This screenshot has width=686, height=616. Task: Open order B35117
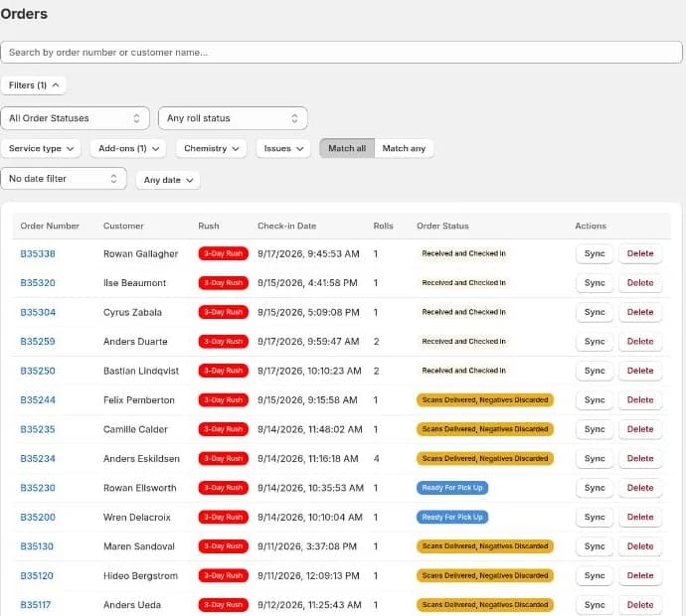(36, 605)
